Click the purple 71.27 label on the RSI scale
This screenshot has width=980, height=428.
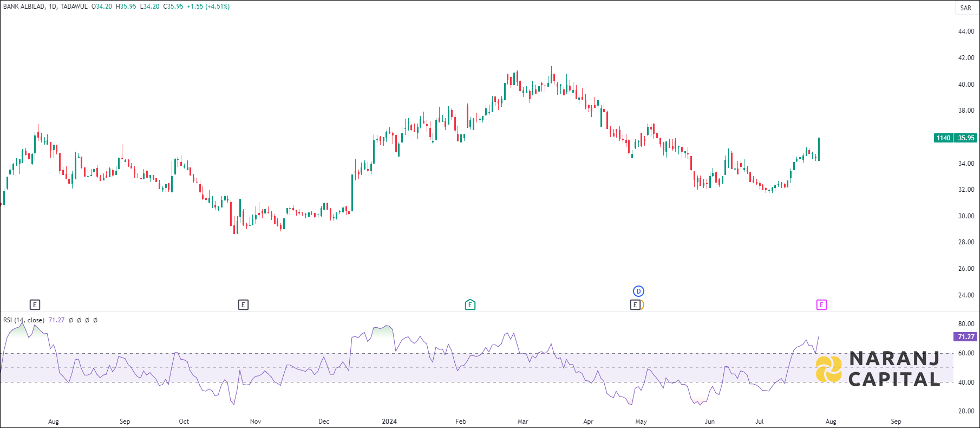[x=965, y=337]
